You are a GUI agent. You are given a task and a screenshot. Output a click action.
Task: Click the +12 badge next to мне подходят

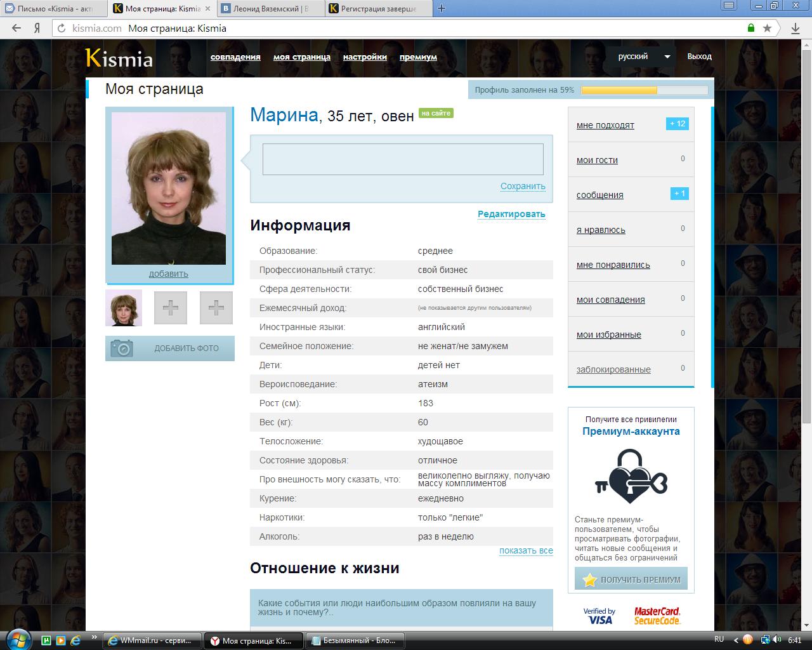point(678,124)
